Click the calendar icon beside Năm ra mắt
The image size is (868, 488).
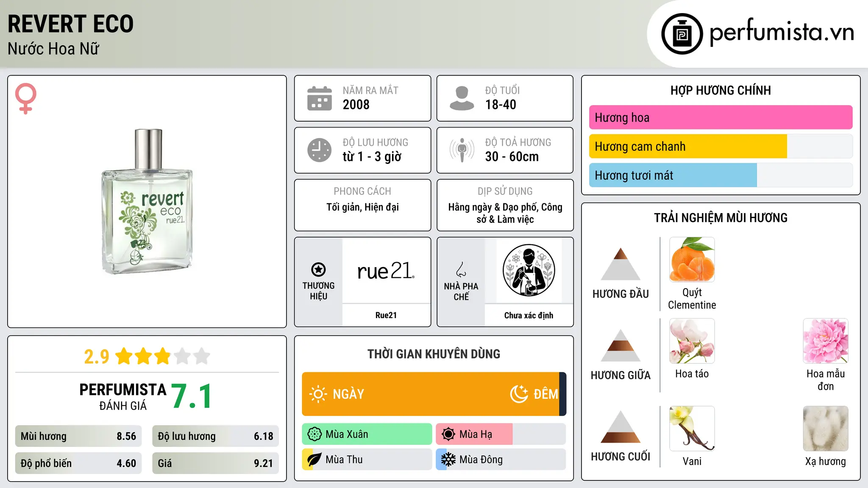point(320,98)
